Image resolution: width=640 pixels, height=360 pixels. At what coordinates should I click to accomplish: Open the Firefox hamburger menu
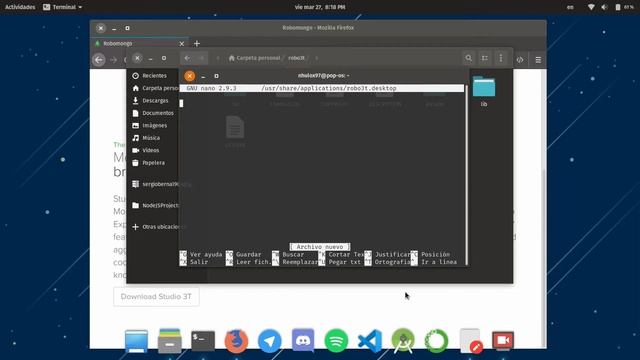[538, 60]
